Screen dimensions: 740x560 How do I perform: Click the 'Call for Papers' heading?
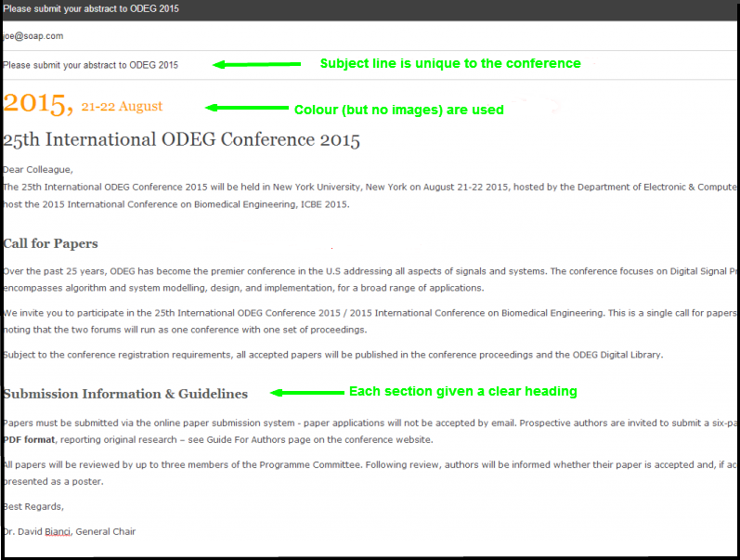[x=50, y=243]
